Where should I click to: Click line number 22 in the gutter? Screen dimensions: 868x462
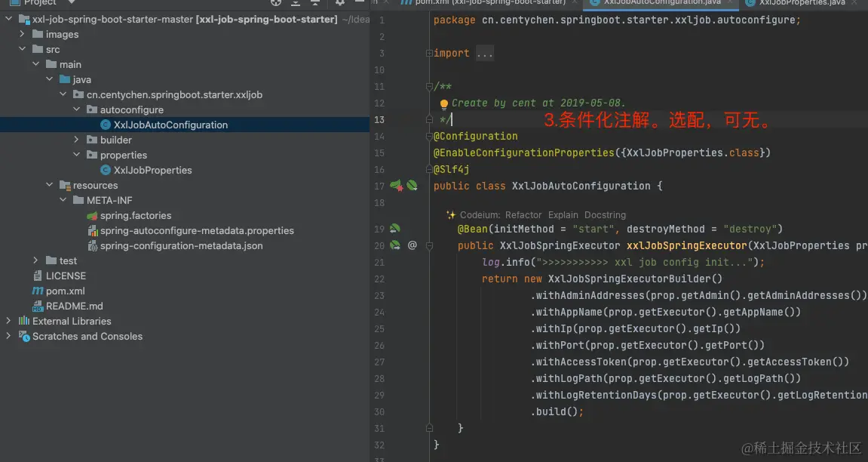tap(379, 279)
